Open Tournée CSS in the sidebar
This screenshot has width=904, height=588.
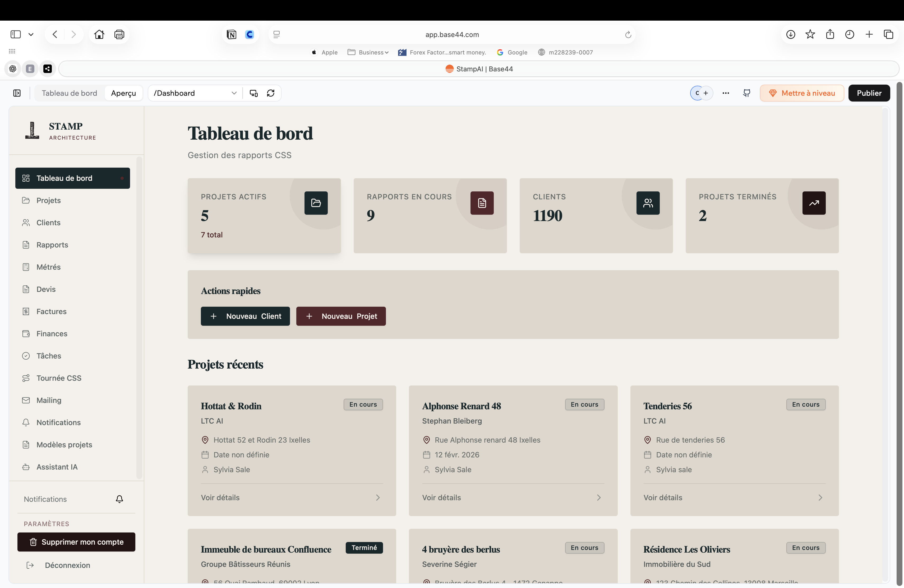point(72,378)
